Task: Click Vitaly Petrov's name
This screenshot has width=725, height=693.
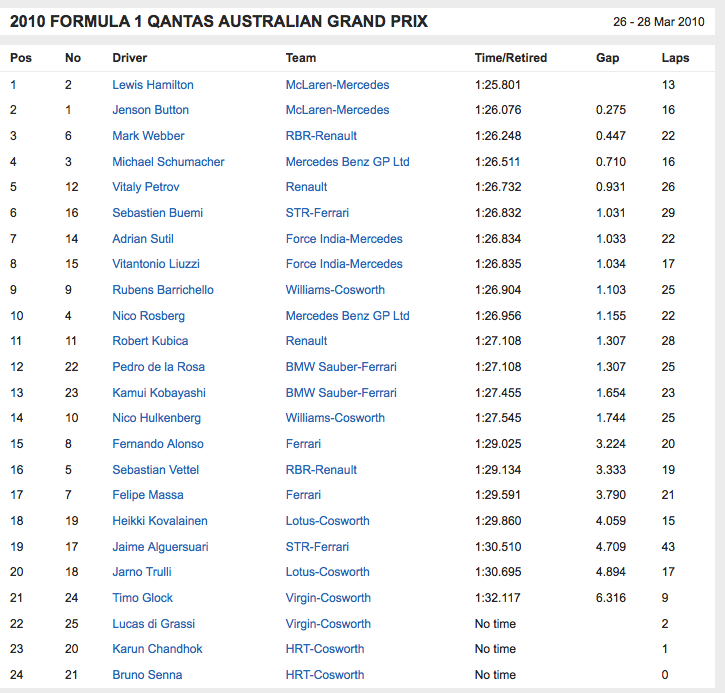Action: (145, 187)
